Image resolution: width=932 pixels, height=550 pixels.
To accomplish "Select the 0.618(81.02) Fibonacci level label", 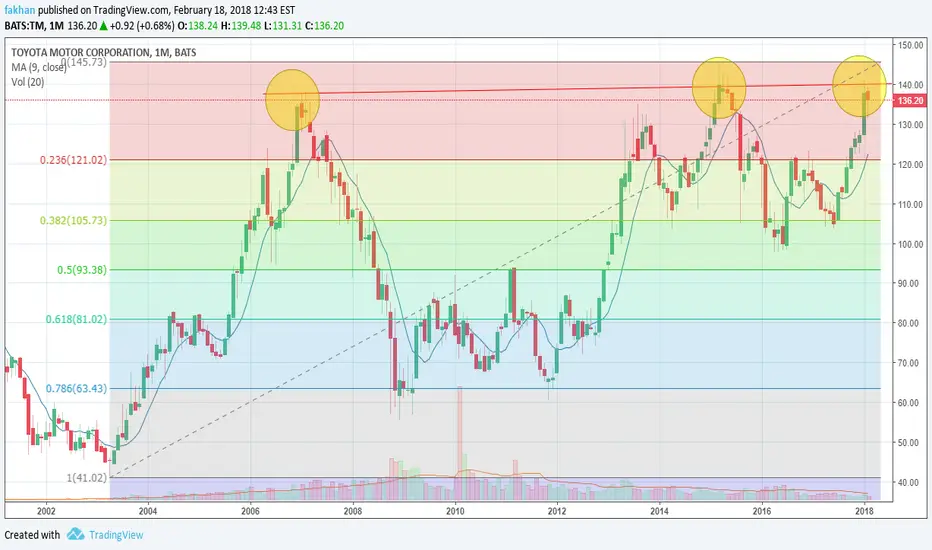I will [77, 319].
